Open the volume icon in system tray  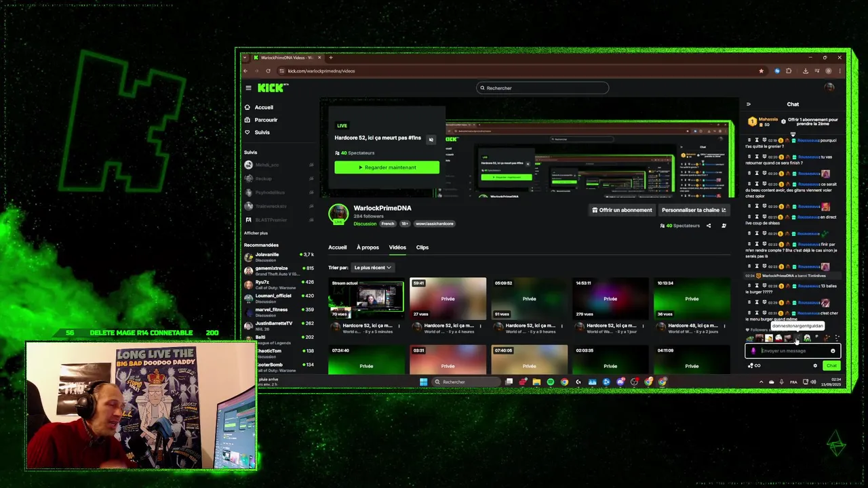point(814,382)
